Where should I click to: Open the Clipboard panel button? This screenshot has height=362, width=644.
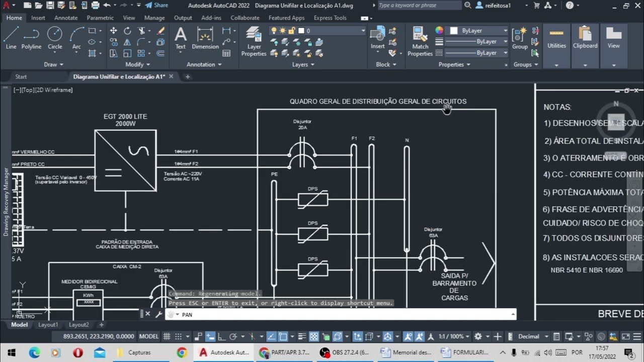point(585,46)
